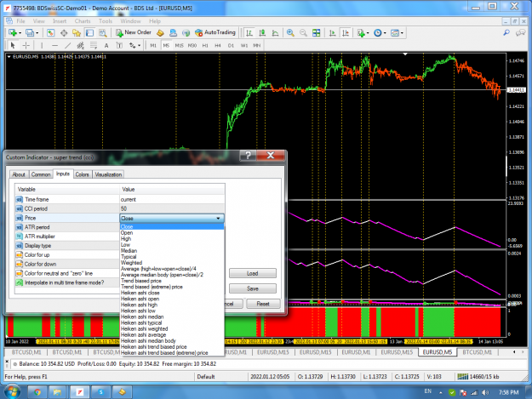Toggle the Market Watch window icon
Screen dimensions: 532x399
[x=50, y=33]
